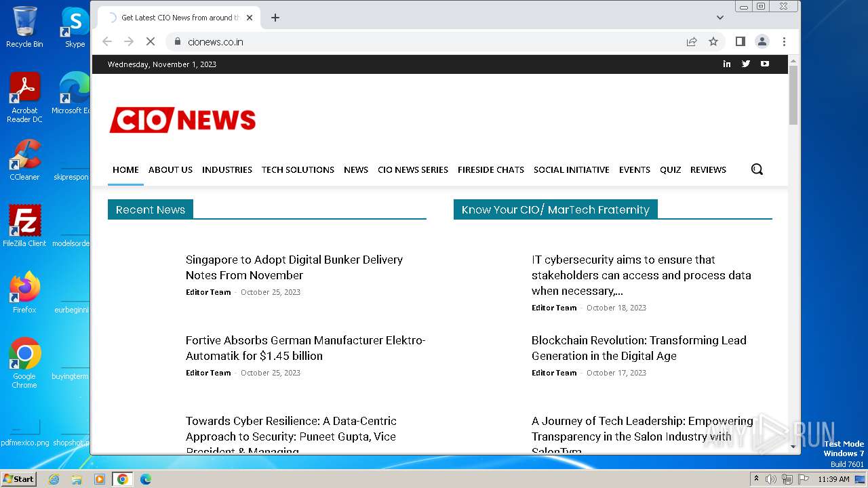Viewport: 868px width, 488px height.
Task: Click Wednesday, November 1, 2023 date text
Action: pos(162,64)
